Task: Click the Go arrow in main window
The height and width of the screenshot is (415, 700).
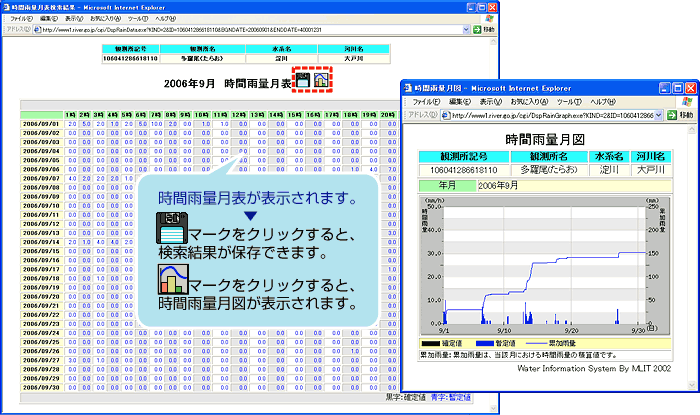Action: click(477, 30)
